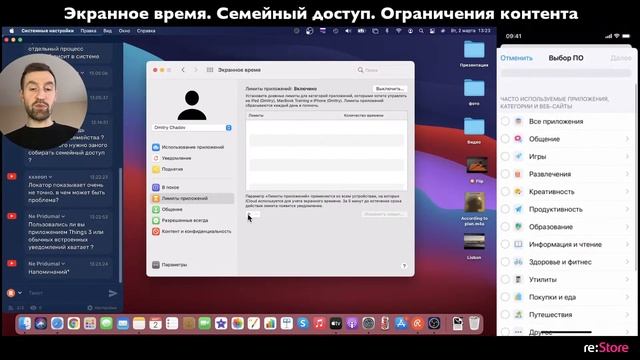640x360 pixels.
Task: Go back with the toolbar arrow
Action: pyautogui.click(x=183, y=70)
